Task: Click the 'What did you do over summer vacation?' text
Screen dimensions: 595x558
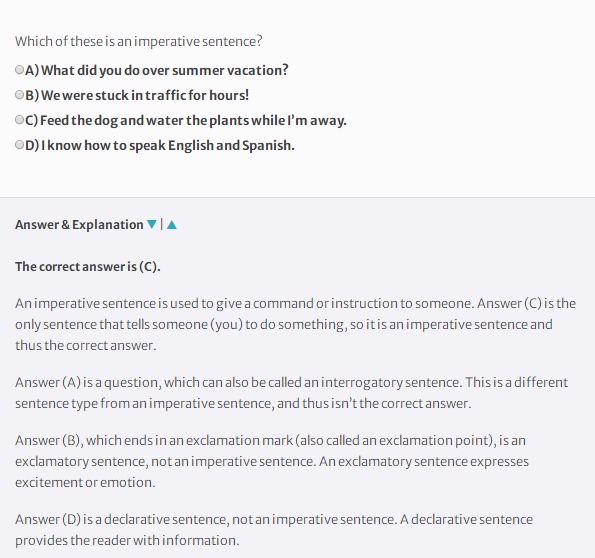Action: 165,70
